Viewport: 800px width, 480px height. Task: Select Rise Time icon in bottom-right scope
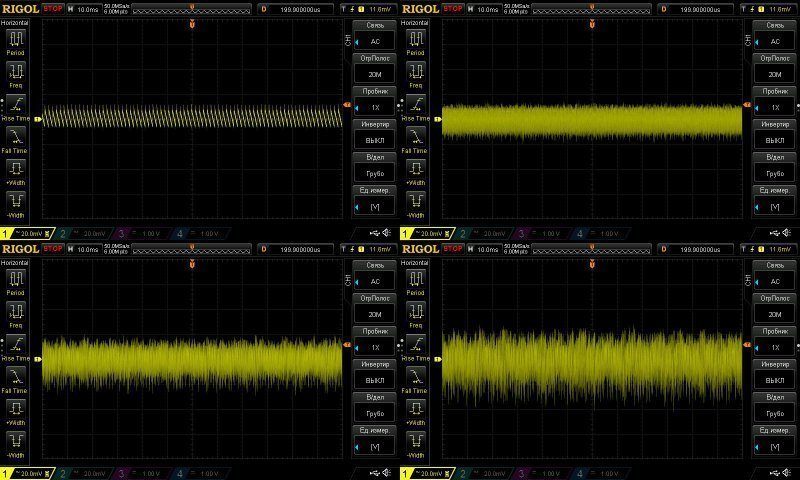[416, 345]
